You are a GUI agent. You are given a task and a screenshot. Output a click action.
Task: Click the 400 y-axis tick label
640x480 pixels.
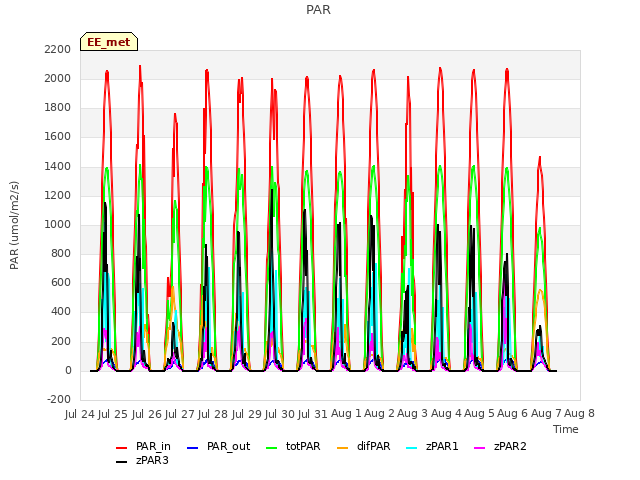tap(61, 312)
